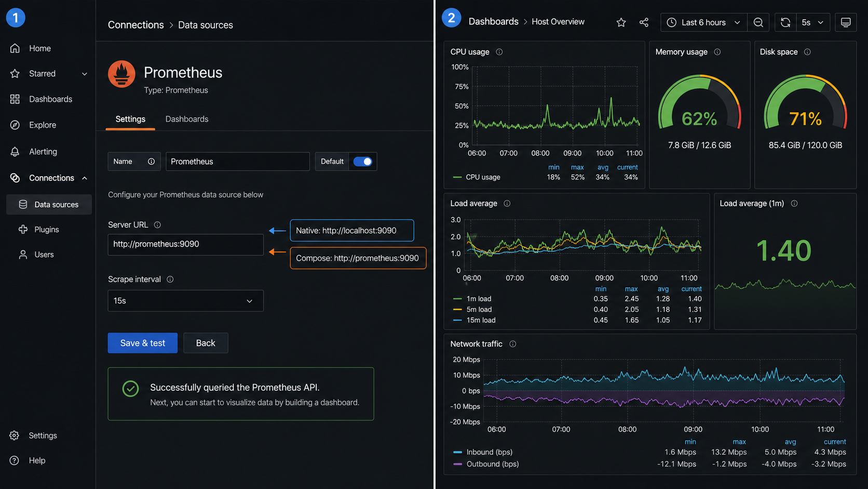Open the Last 6 hours time picker

[x=703, y=22]
